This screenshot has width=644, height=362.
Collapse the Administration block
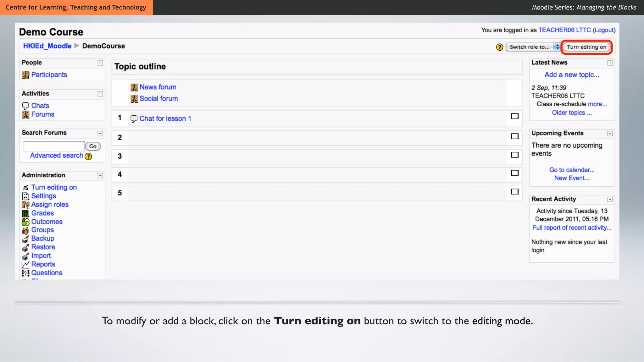pyautogui.click(x=100, y=176)
